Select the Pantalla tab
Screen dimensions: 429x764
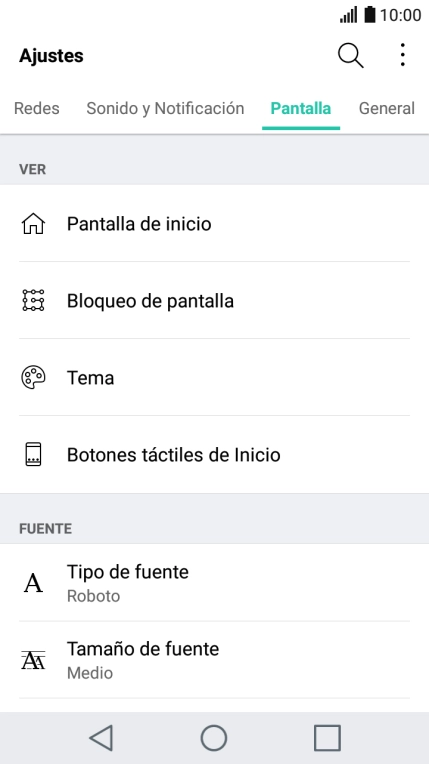pyautogui.click(x=301, y=108)
